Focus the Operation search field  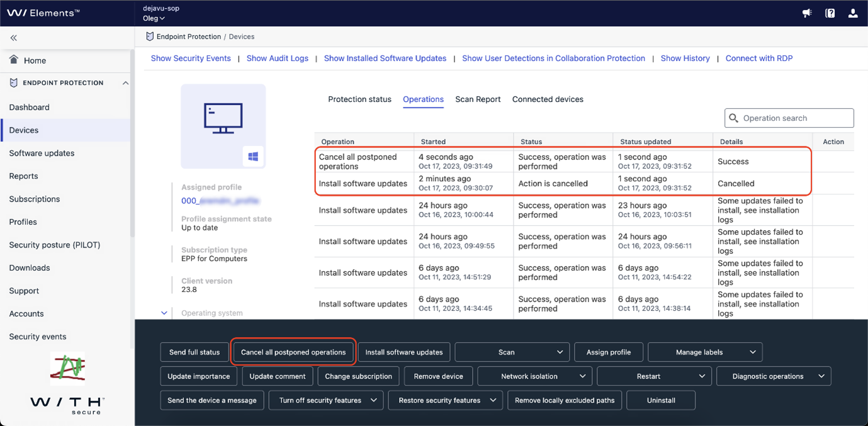pos(789,118)
